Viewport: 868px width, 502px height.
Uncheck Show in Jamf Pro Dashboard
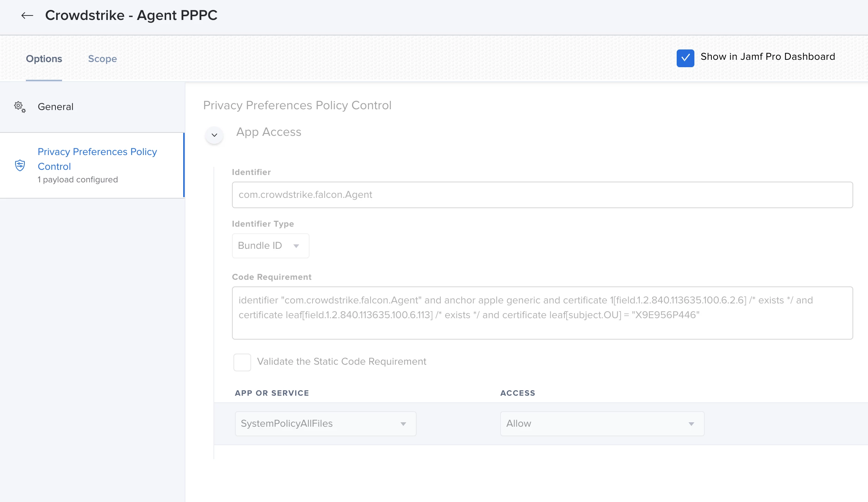pos(685,58)
